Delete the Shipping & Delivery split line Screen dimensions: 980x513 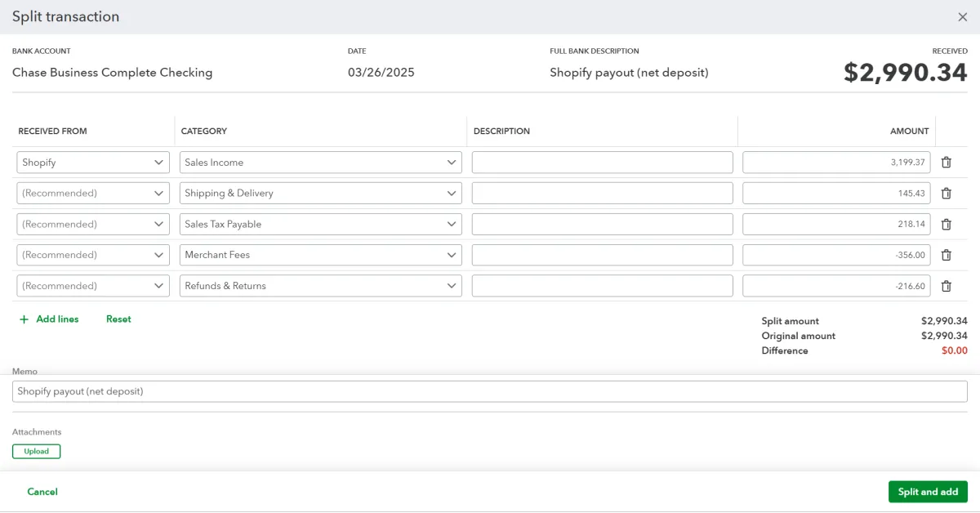click(x=946, y=194)
